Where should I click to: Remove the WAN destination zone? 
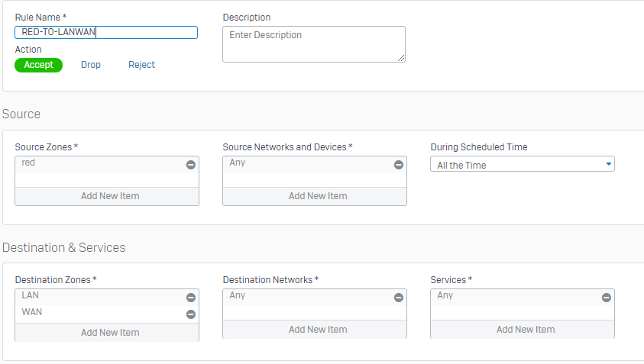[191, 314]
